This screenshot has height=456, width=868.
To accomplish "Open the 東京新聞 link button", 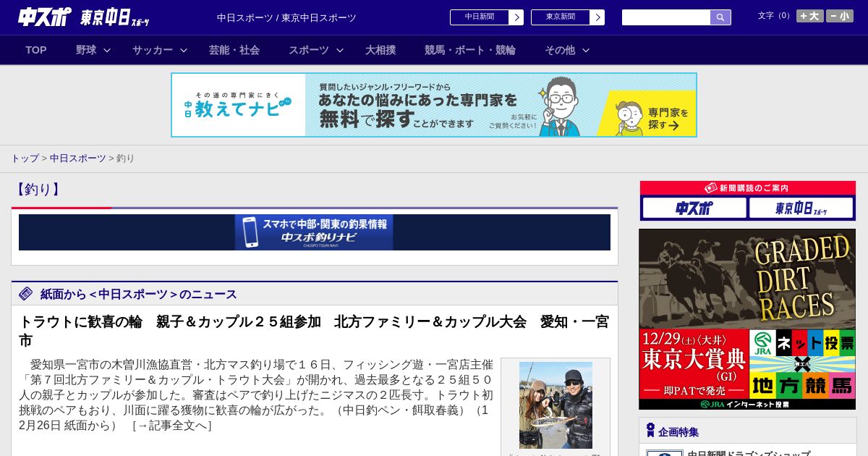I will pos(561,17).
